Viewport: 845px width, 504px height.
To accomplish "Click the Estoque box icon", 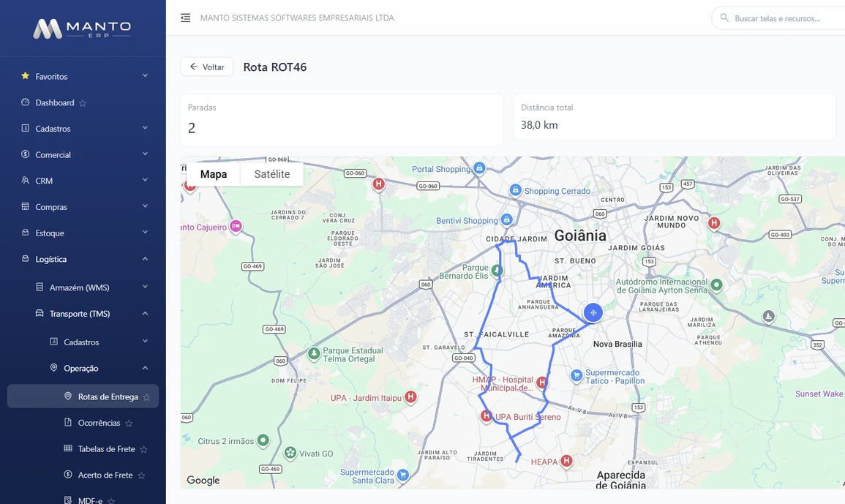I will click(x=26, y=233).
